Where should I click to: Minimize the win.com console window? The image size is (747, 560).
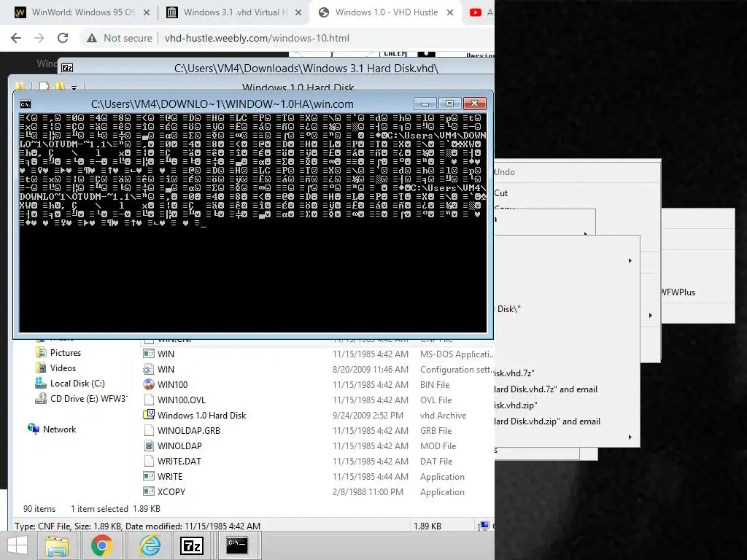click(425, 104)
